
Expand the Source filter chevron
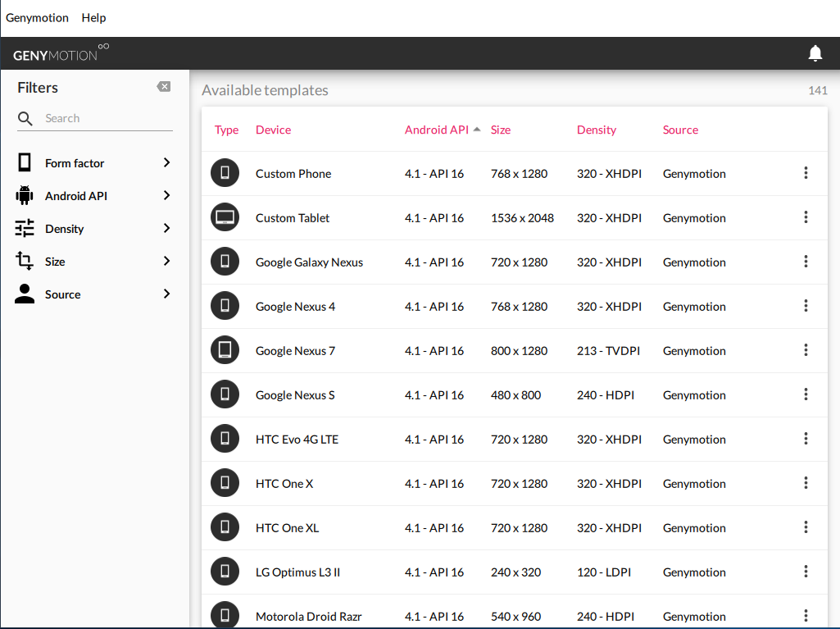[166, 294]
